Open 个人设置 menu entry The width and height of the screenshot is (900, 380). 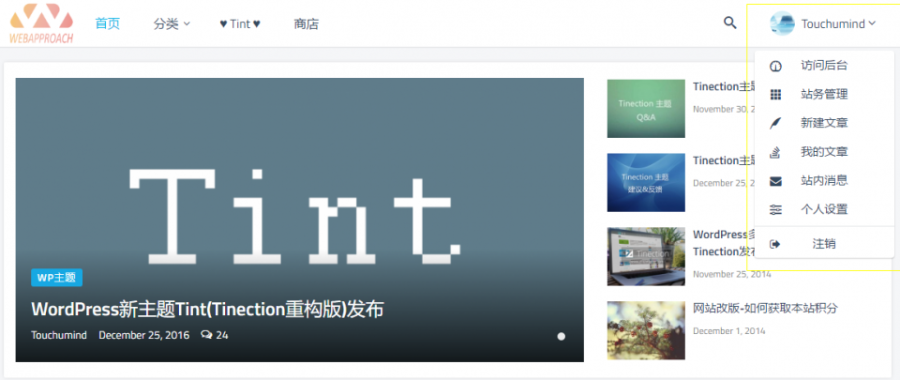pyautogui.click(x=824, y=210)
